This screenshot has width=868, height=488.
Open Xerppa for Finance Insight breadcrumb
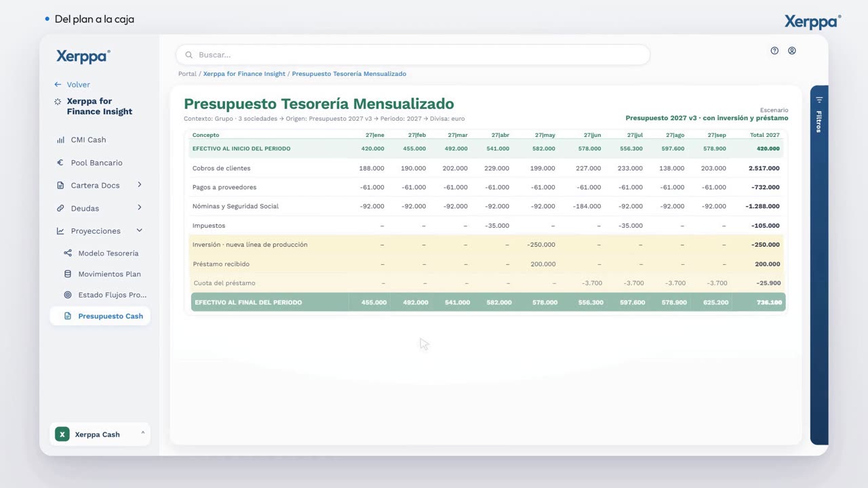coord(244,74)
